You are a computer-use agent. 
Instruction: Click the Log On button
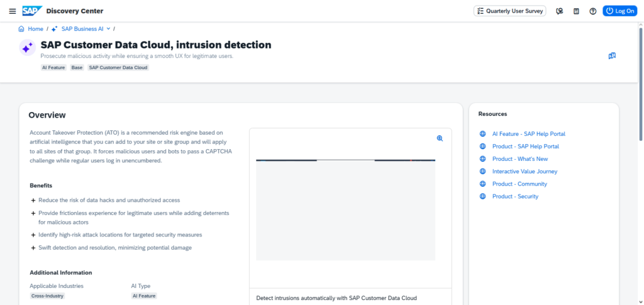[619, 11]
